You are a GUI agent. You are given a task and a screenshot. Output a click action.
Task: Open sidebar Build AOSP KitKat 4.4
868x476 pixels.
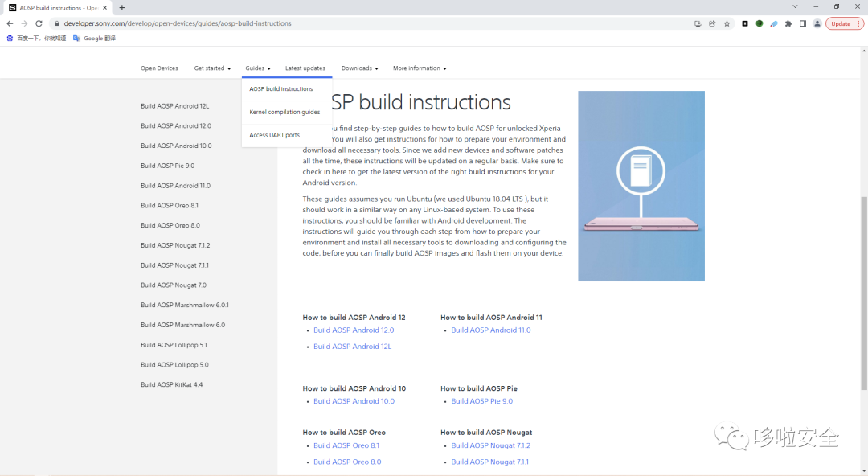(172, 384)
